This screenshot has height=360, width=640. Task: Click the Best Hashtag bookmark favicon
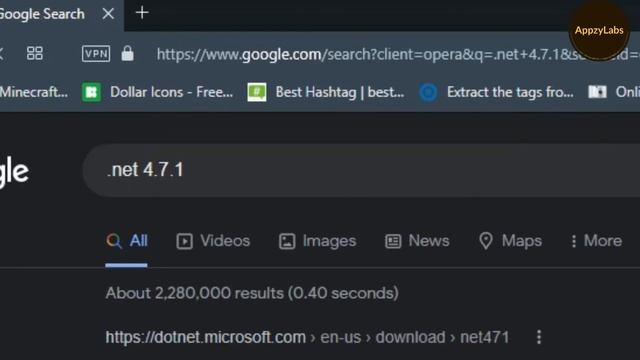tap(257, 92)
